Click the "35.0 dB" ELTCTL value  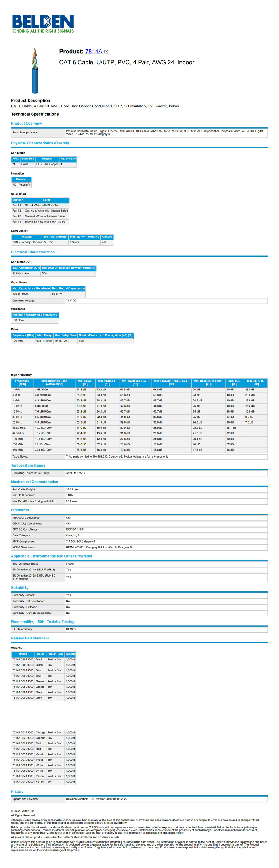tap(256, 390)
